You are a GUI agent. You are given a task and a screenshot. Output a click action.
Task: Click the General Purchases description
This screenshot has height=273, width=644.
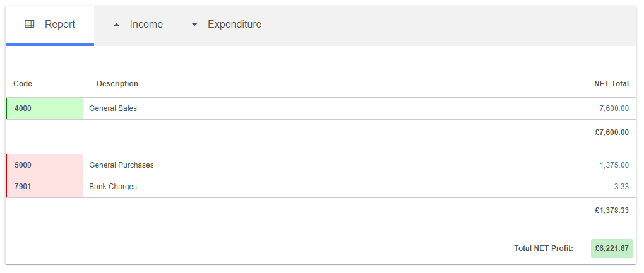(121, 165)
